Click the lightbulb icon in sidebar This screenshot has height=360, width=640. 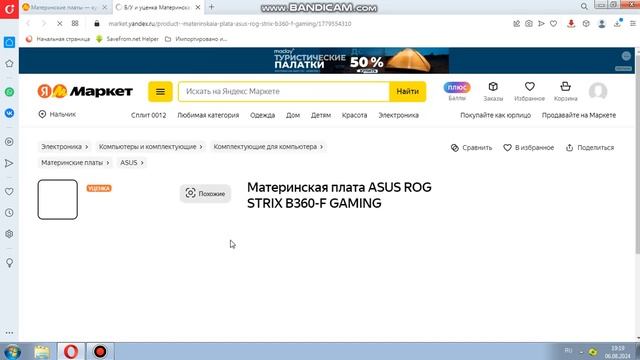(x=9, y=263)
